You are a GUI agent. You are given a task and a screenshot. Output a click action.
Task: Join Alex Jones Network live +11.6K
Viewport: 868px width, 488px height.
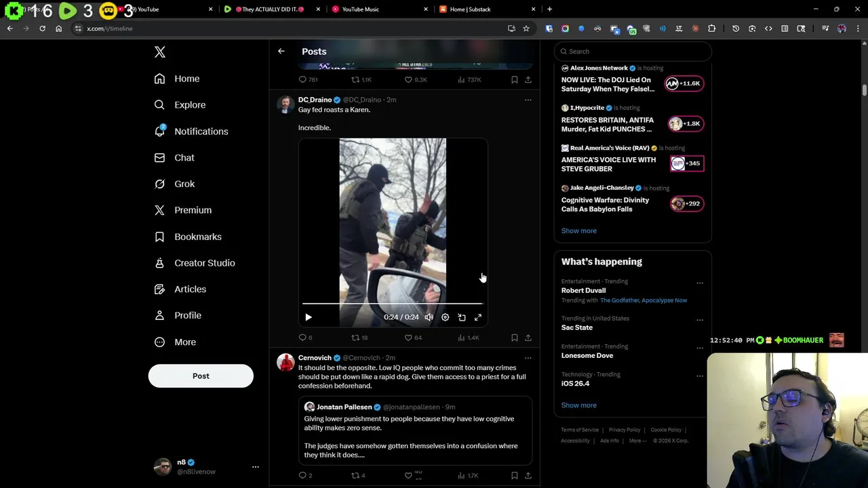[684, 83]
